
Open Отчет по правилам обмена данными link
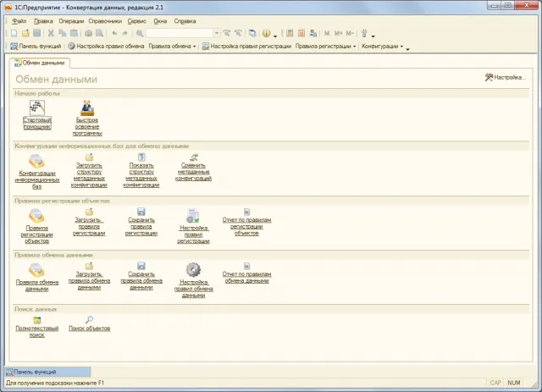coord(246,277)
